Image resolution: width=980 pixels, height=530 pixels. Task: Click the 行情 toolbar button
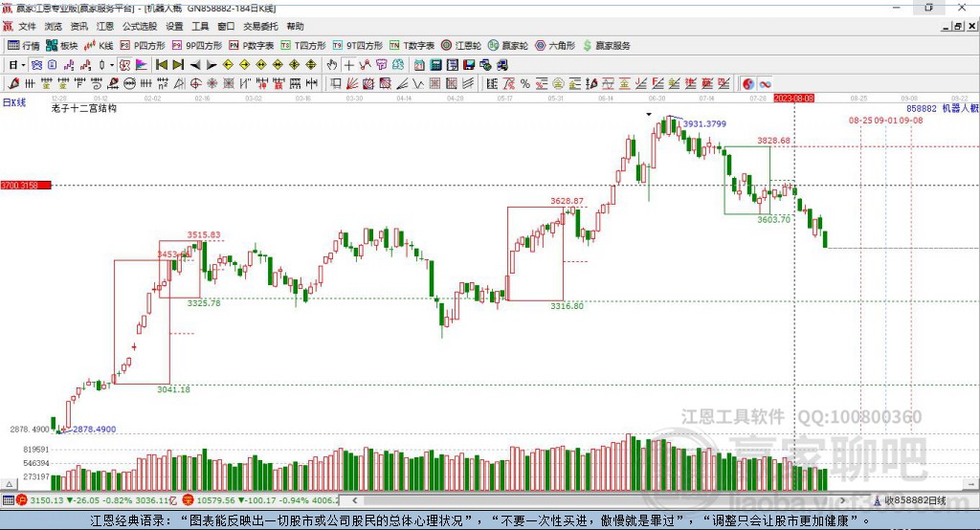pyautogui.click(x=24, y=46)
